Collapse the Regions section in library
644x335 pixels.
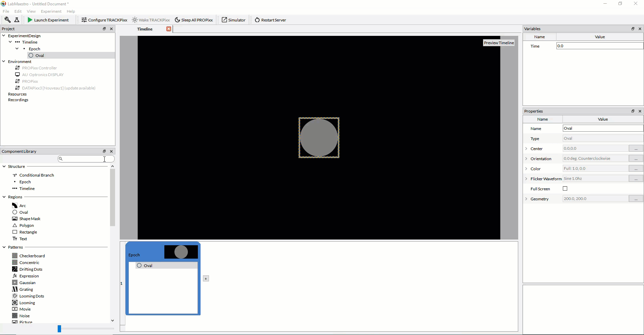(4, 197)
